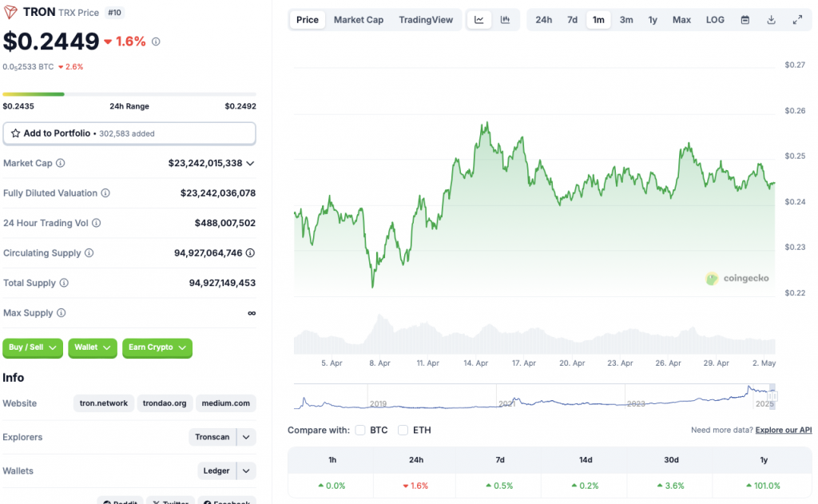The height and width of the screenshot is (504, 818).
Task: Open Explore our API link
Action: tap(784, 430)
